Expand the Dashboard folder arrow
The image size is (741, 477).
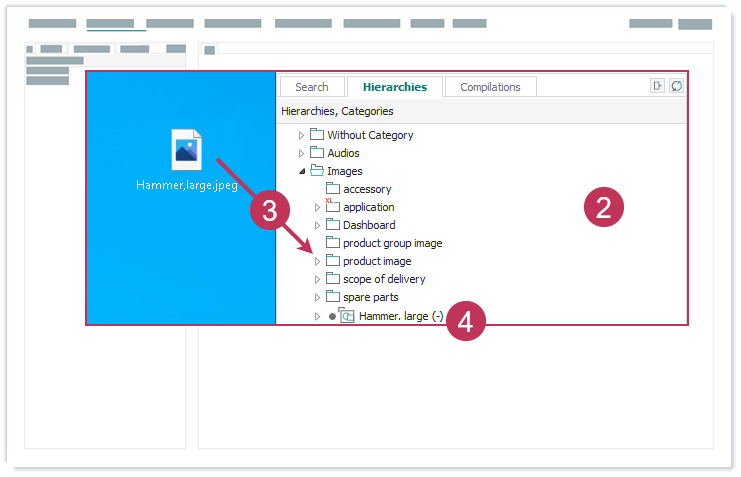318,225
